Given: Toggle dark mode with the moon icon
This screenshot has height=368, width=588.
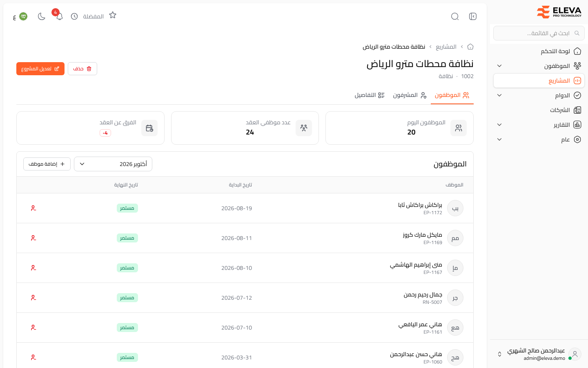Looking at the screenshot, I should point(41,16).
